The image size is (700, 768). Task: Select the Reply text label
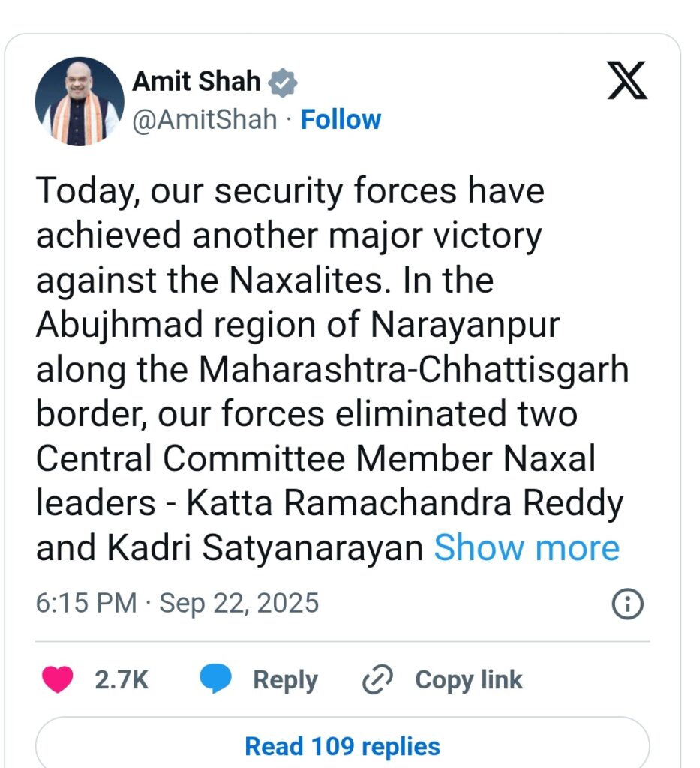point(285,680)
